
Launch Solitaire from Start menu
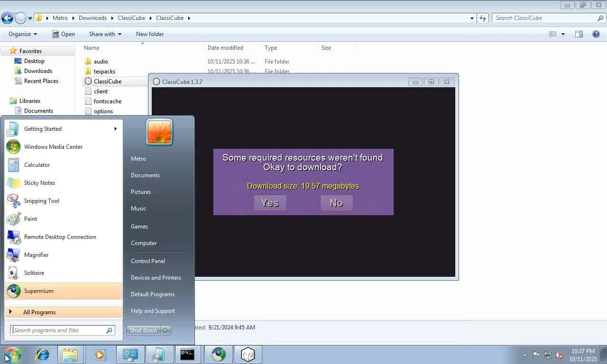(x=64, y=273)
